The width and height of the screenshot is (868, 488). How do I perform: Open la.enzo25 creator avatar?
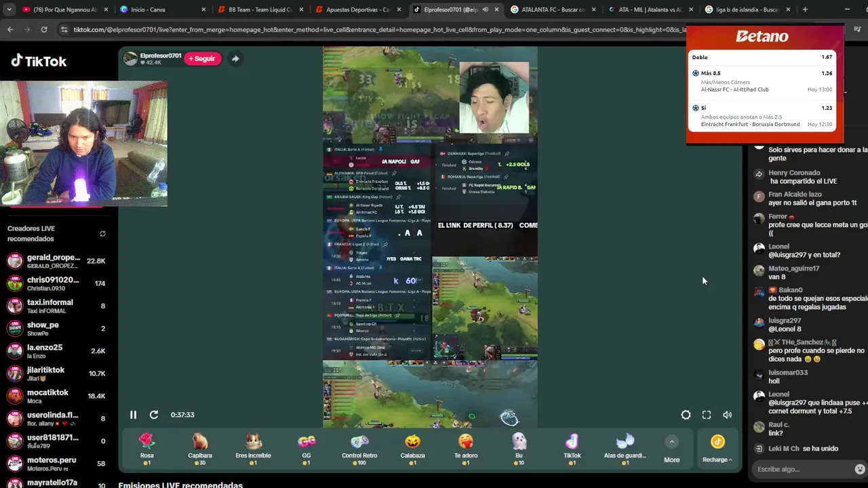pyautogui.click(x=15, y=351)
